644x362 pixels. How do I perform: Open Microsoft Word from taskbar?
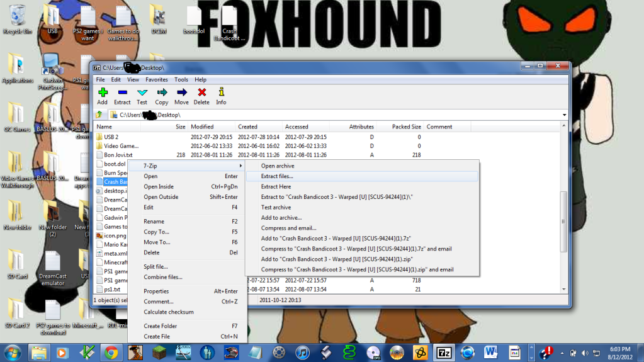click(x=490, y=353)
